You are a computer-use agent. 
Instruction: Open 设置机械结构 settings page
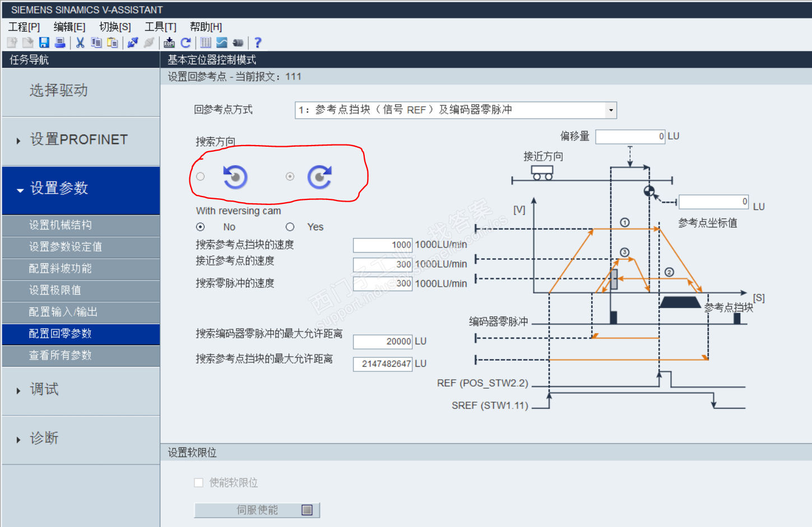[x=81, y=225]
